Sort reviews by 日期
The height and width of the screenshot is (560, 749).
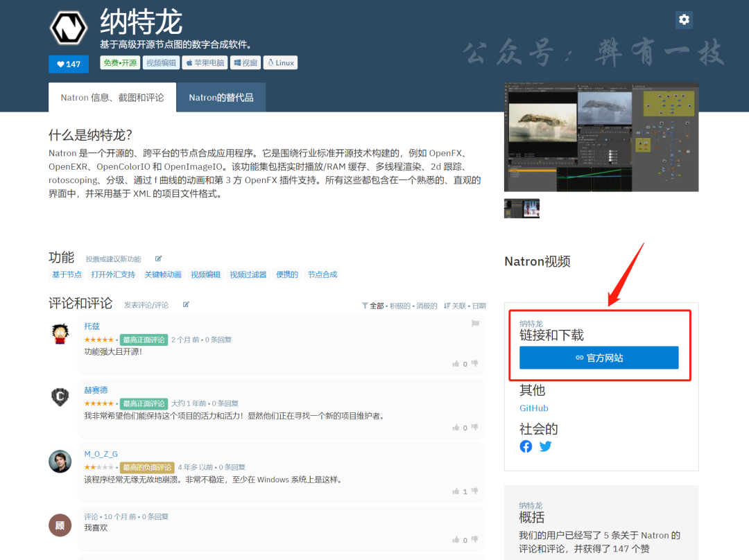[x=479, y=306]
